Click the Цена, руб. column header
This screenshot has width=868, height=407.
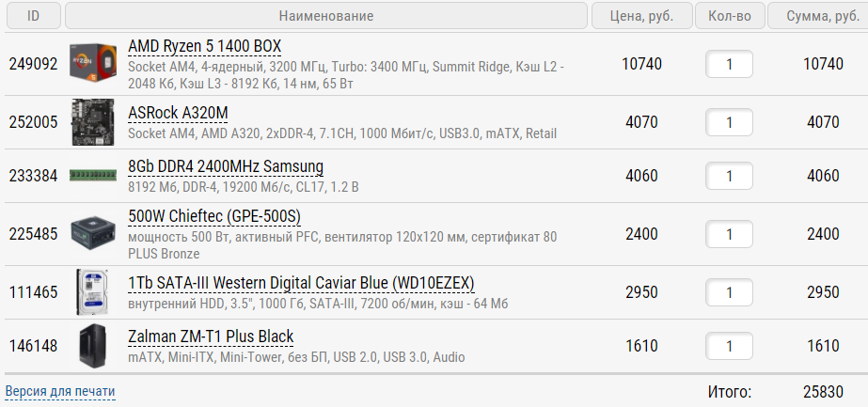(641, 16)
